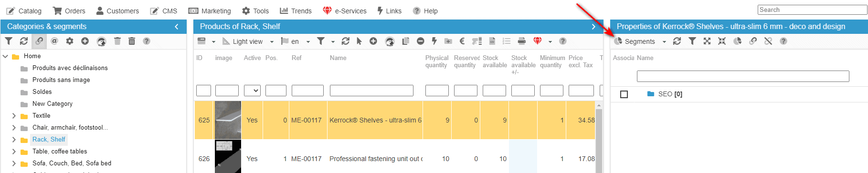Click the Name filter field in products grid
The height and width of the screenshot is (173, 868).
point(371,91)
